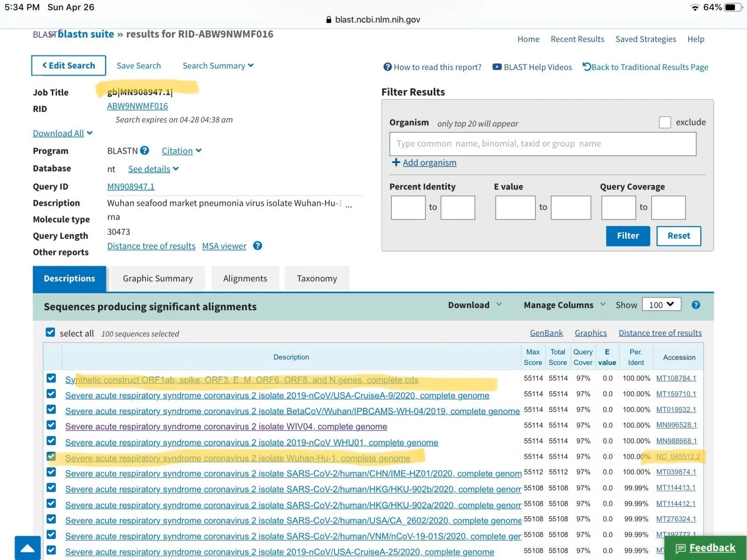Viewport: 747px width, 560px height.
Task: Click the BLASTN program help question icon
Action: (145, 150)
